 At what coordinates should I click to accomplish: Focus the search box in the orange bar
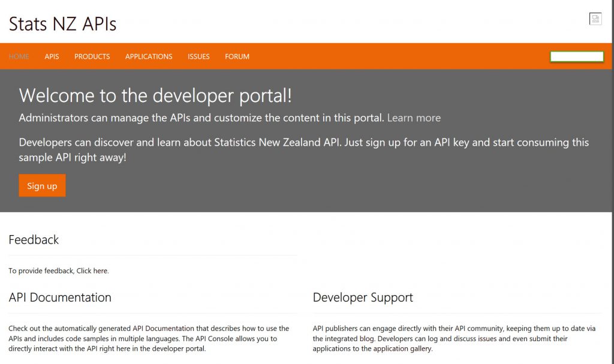[x=576, y=57]
